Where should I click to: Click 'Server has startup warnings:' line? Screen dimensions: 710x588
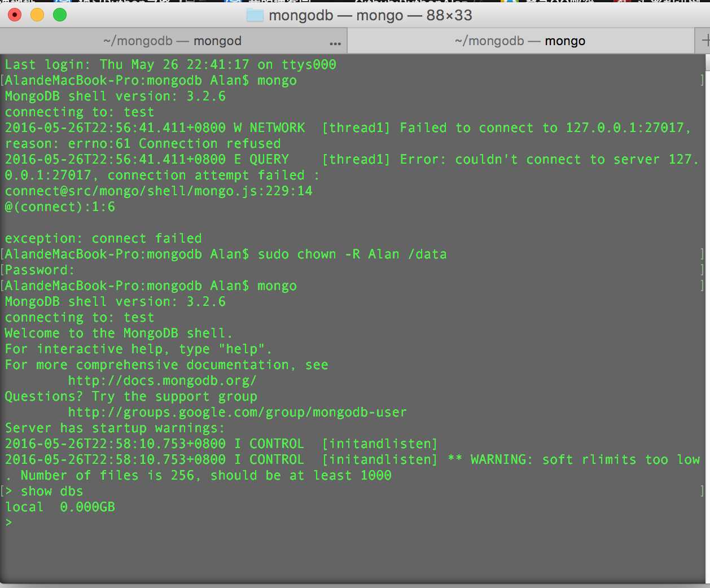[x=115, y=428]
